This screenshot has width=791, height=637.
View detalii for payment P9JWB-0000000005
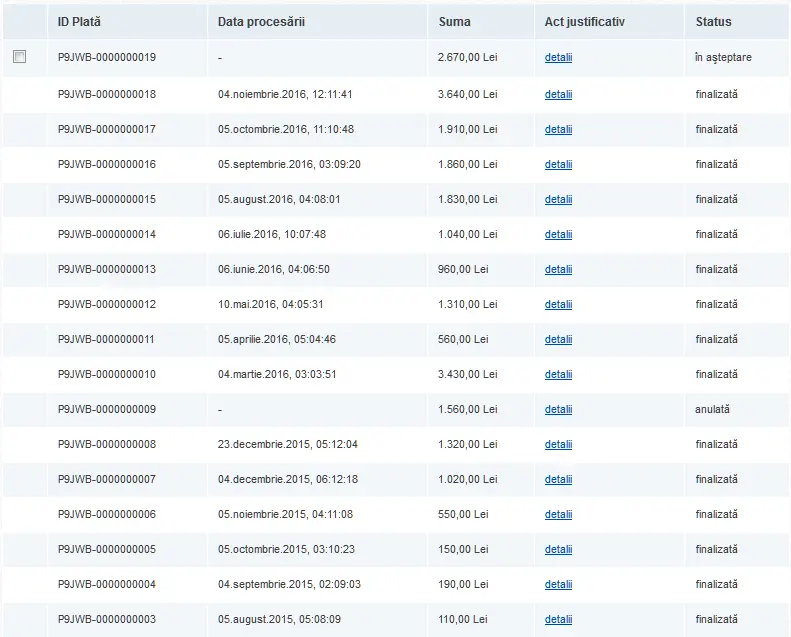pyautogui.click(x=558, y=549)
